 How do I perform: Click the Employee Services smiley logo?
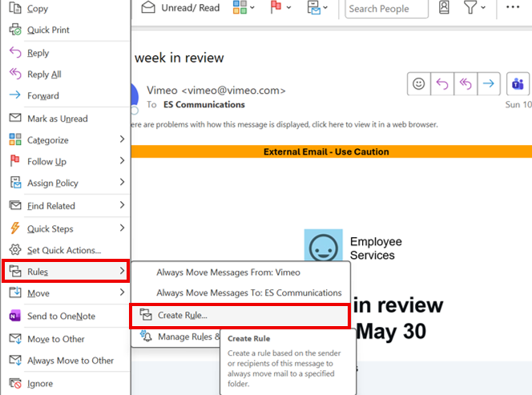tap(323, 245)
